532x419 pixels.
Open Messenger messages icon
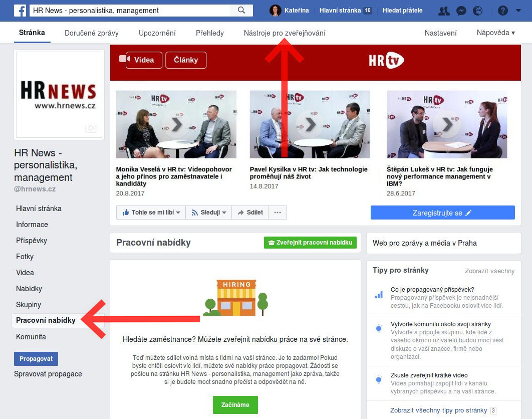point(461,11)
